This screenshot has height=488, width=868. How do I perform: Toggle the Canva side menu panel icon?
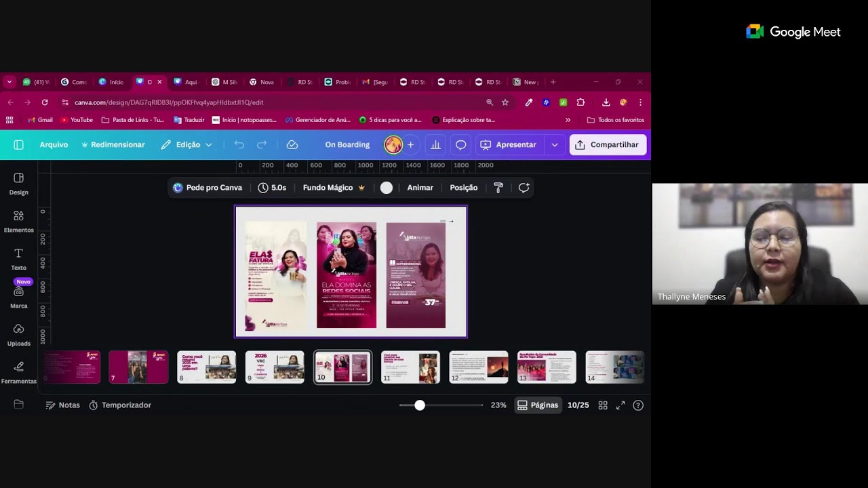(18, 144)
